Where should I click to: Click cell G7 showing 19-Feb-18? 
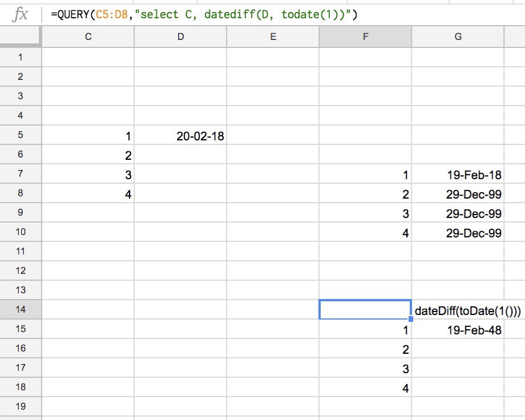[458, 174]
